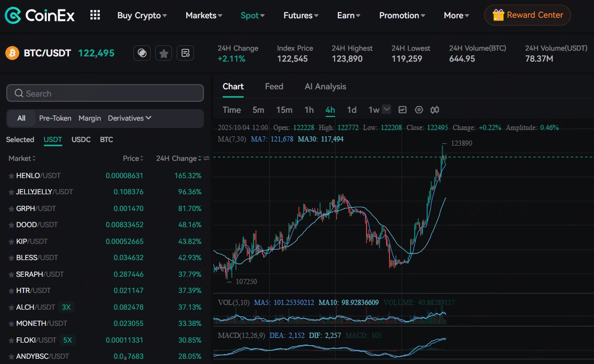Star the DOOD/USDT market
Image resolution: width=594 pixels, height=364 pixels.
(x=12, y=225)
